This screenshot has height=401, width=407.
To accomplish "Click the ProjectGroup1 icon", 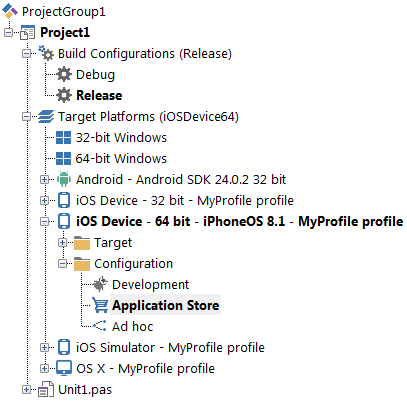I will coord(10,11).
